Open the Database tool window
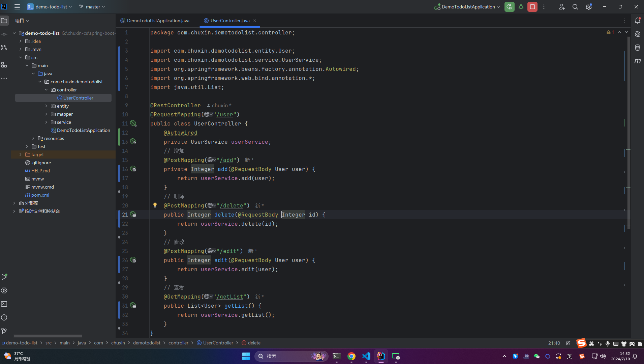The height and width of the screenshot is (364, 644). click(638, 48)
